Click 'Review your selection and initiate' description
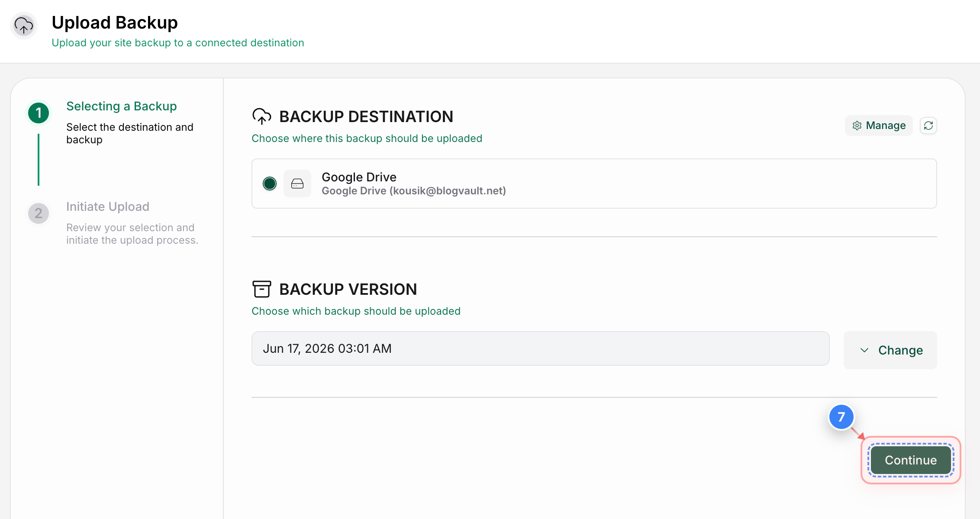980x519 pixels. coord(132,234)
